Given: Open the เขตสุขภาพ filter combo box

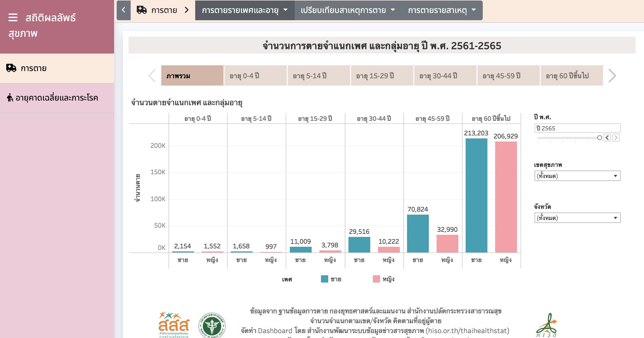Looking at the screenshot, I should (x=577, y=176).
